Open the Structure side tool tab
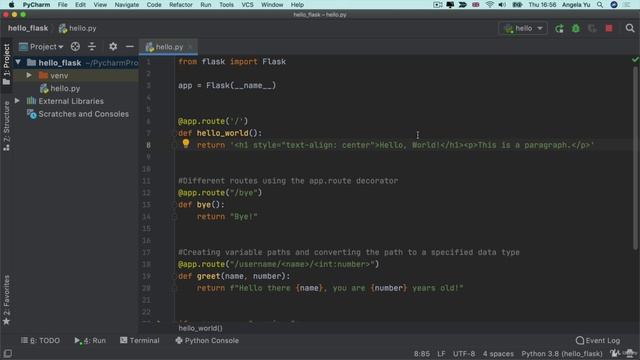This screenshot has width=640, height=360. [x=6, y=126]
